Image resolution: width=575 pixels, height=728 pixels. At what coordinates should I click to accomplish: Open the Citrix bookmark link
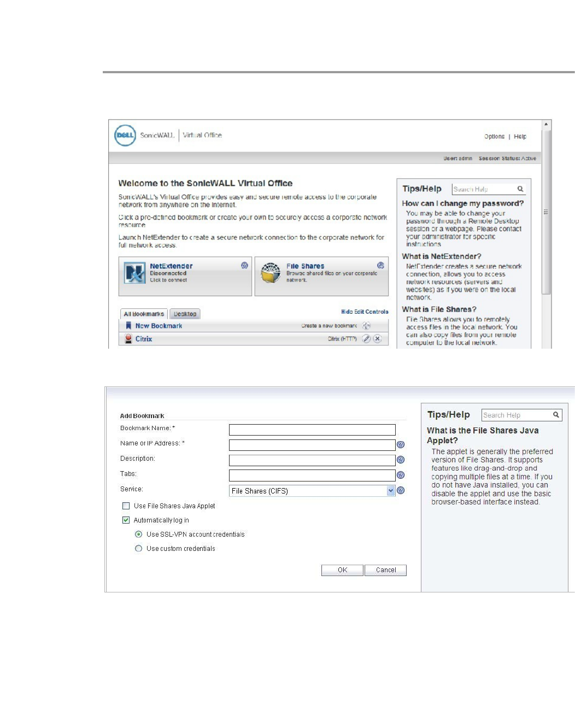(x=144, y=339)
